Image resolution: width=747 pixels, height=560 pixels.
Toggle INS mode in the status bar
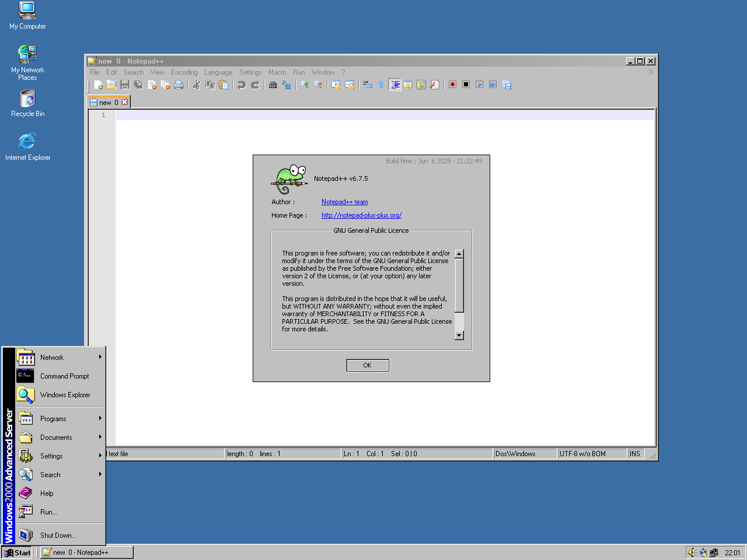click(x=635, y=454)
